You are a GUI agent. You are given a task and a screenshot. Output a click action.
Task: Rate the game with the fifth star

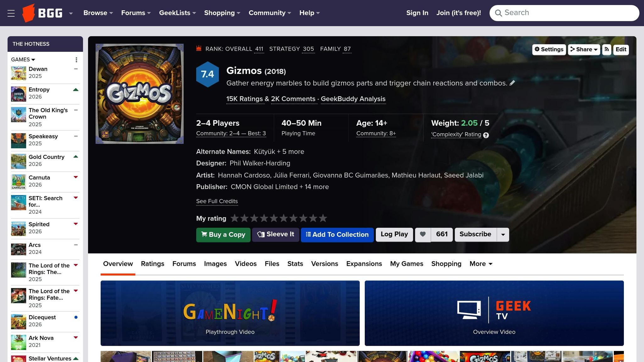tap(274, 218)
